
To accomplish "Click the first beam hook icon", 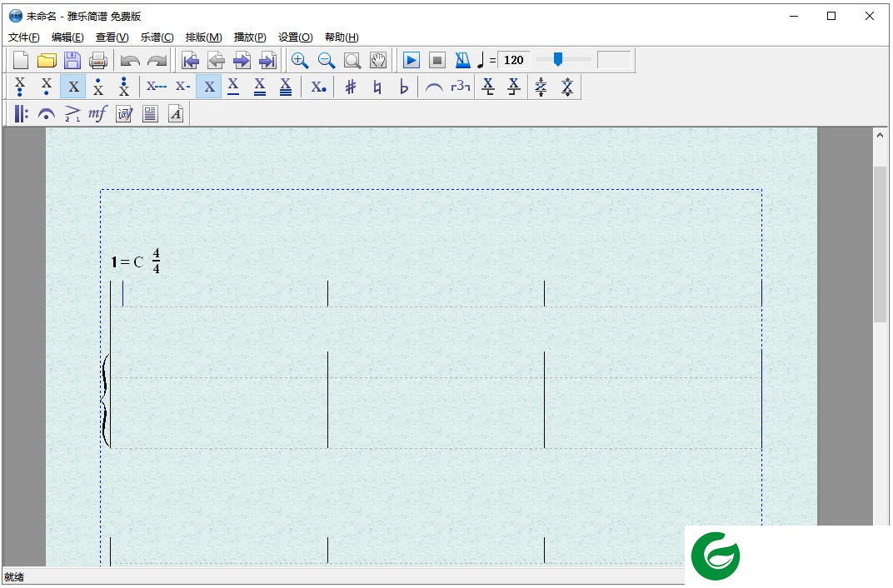I will 488,87.
